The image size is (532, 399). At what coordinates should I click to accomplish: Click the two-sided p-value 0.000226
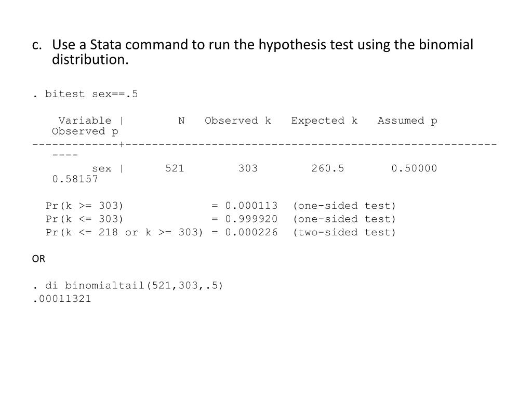[x=251, y=232]
